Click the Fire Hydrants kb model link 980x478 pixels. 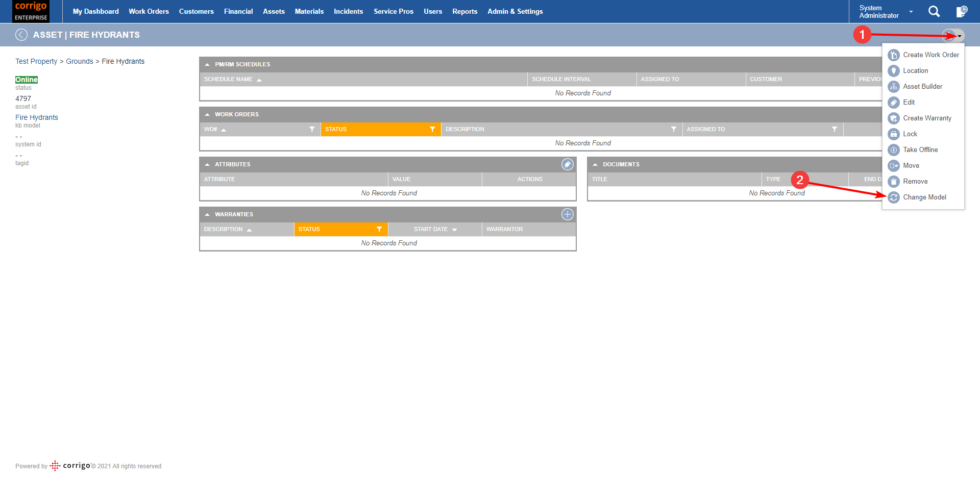pyautogui.click(x=36, y=117)
